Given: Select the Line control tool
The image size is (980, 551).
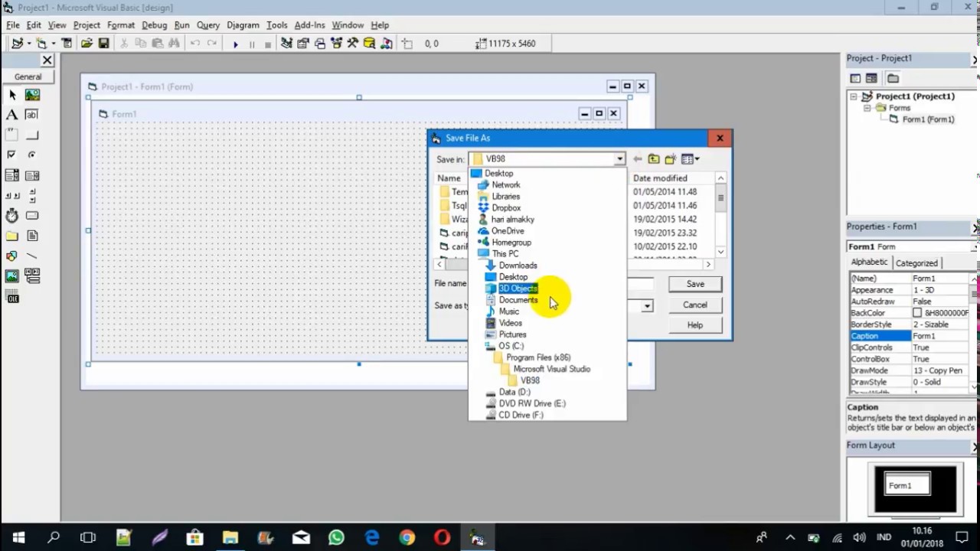Looking at the screenshot, I should [x=32, y=256].
